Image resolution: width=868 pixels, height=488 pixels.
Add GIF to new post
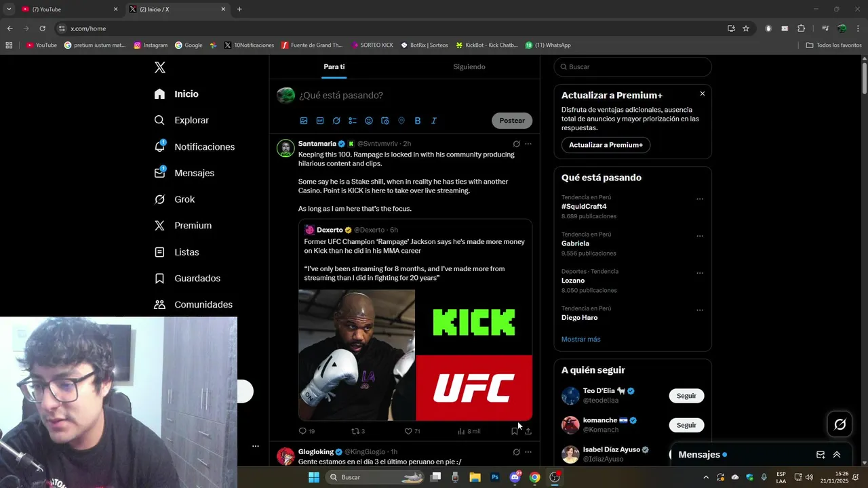point(320,121)
